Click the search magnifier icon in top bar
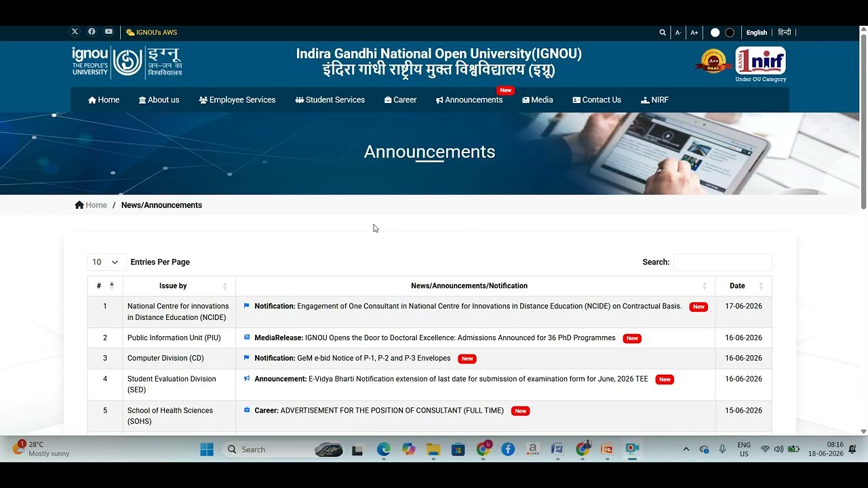Screen dimensions: 868x488 (663, 33)
